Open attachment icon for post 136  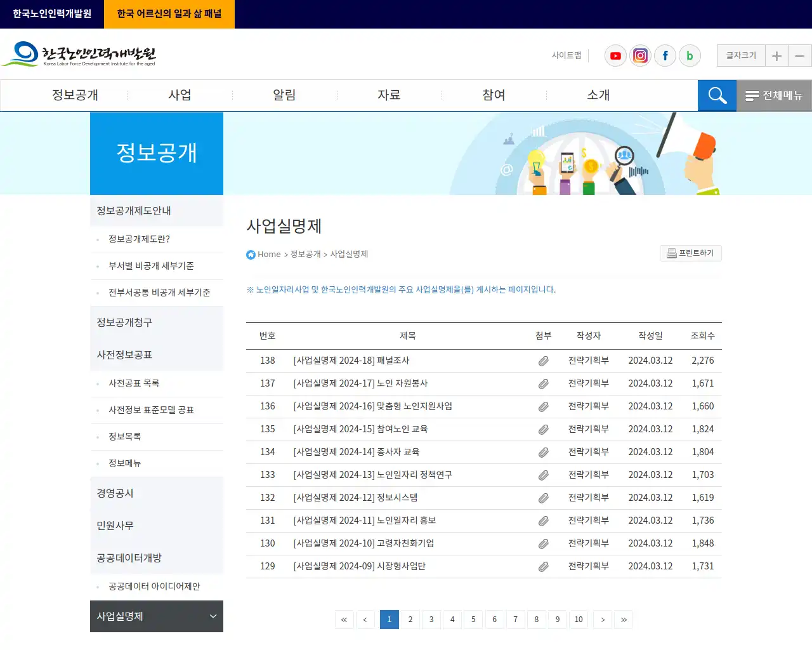point(544,407)
